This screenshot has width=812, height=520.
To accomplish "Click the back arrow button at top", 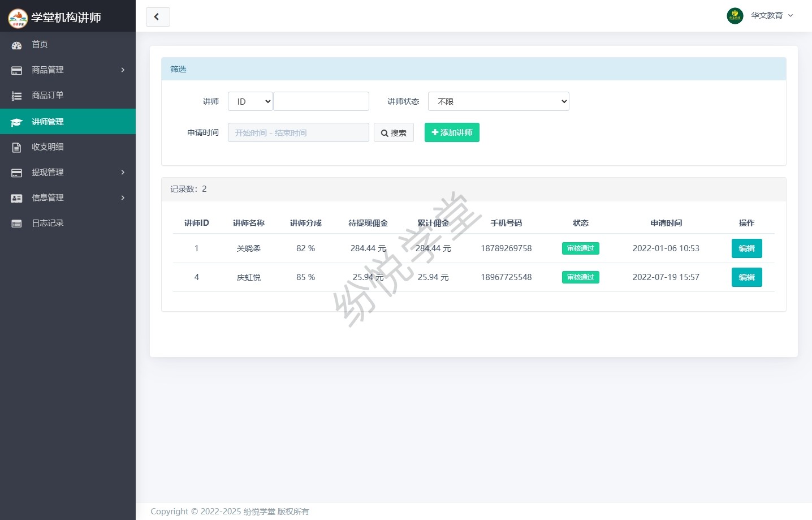I will tap(158, 17).
